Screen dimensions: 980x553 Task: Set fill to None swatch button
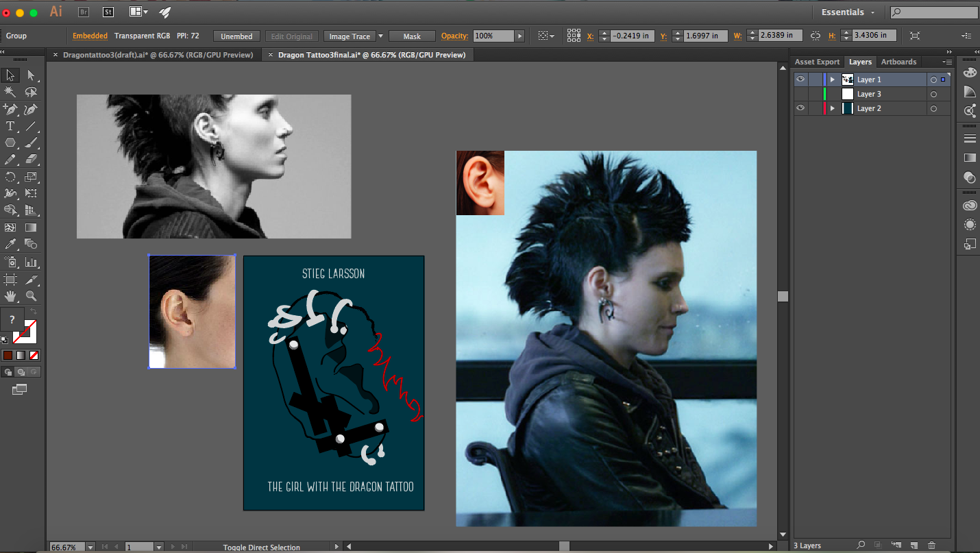point(34,355)
